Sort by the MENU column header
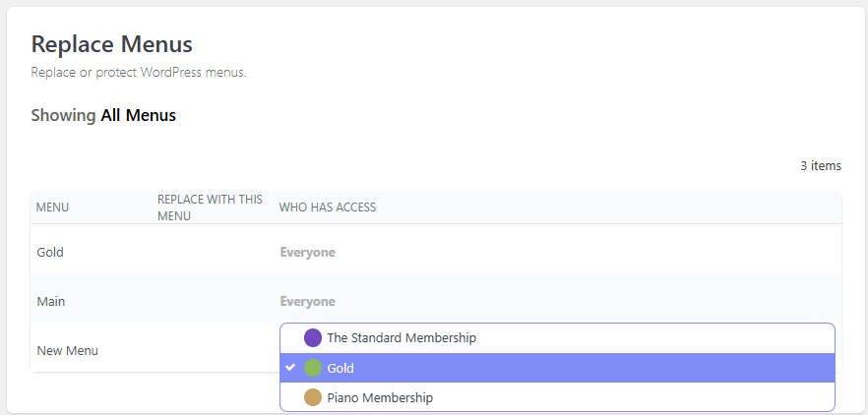The image size is (868, 415). click(x=52, y=207)
